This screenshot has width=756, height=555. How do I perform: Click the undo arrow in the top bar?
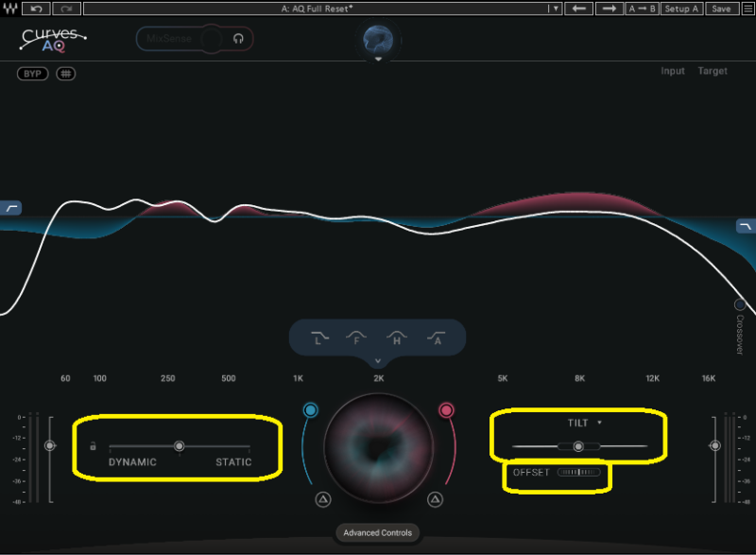[37, 9]
